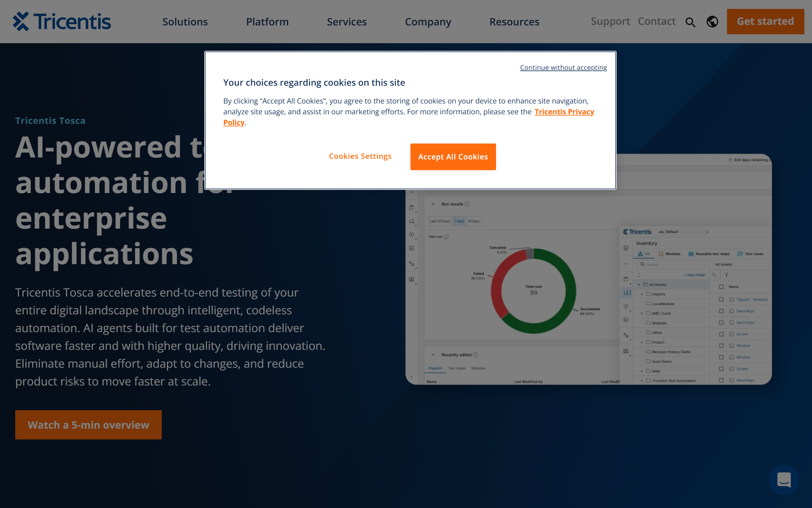Open the Resources menu
The height and width of the screenshot is (508, 812).
point(514,22)
